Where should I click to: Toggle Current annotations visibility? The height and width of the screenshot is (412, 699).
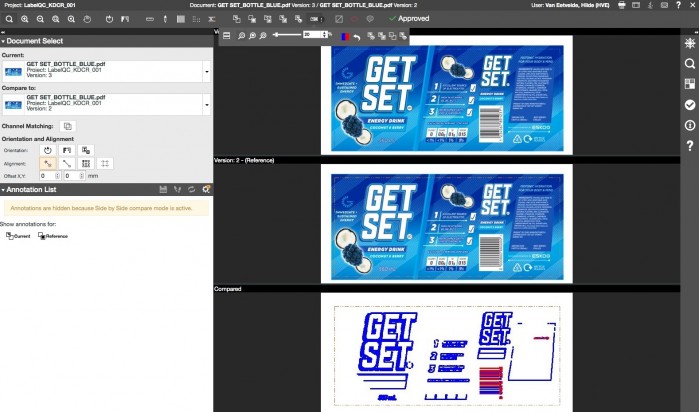[18, 236]
